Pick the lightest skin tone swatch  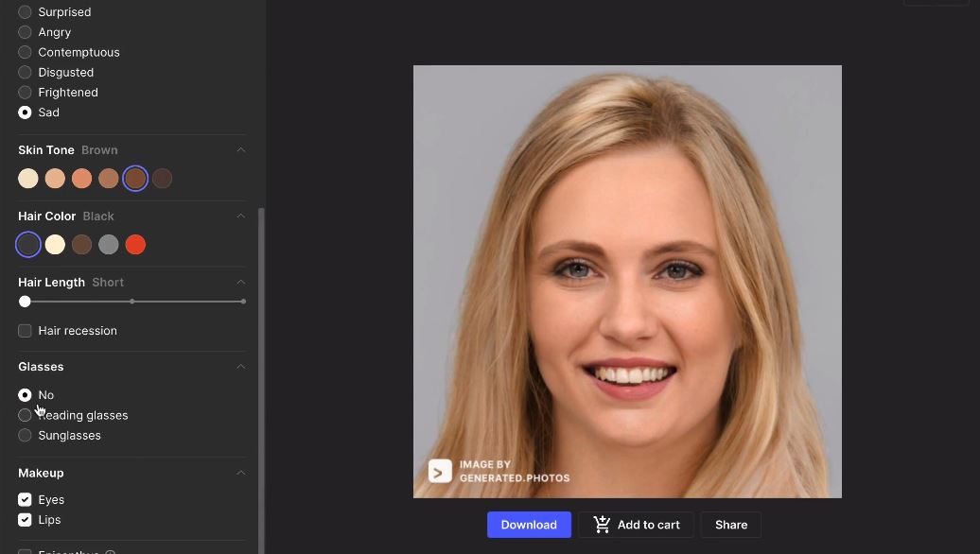point(28,179)
